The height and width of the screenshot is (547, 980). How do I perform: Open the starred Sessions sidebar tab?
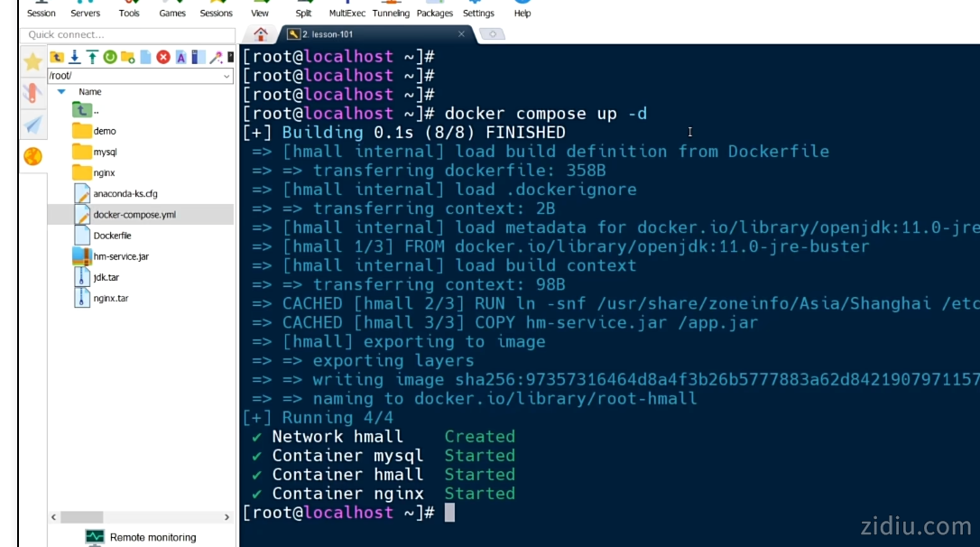33,61
